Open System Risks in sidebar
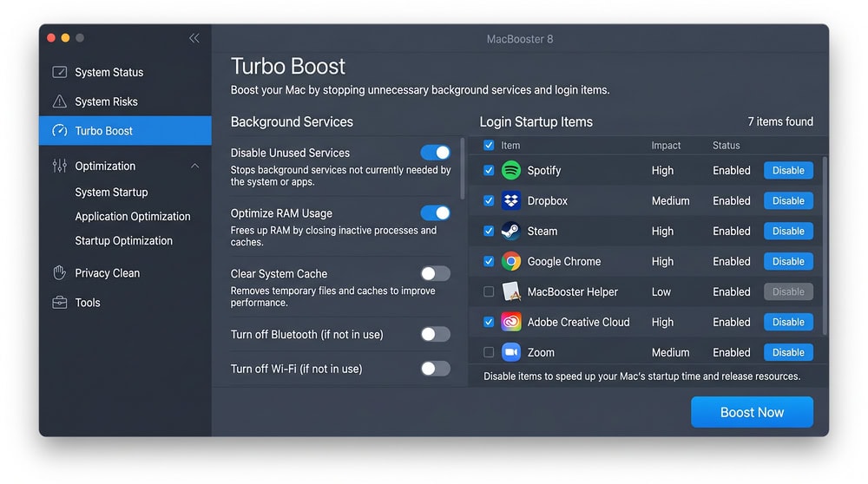Viewport: 868px width, 484px height. coord(125,101)
